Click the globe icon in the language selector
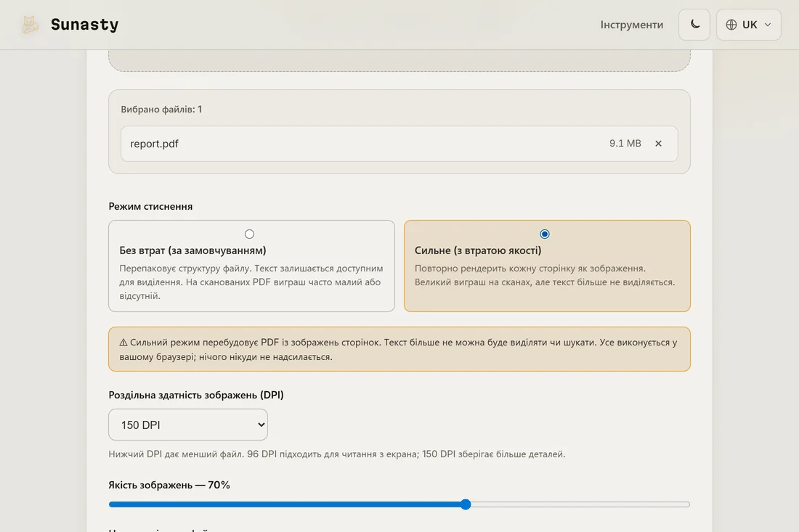The height and width of the screenshot is (532, 799). pos(731,25)
